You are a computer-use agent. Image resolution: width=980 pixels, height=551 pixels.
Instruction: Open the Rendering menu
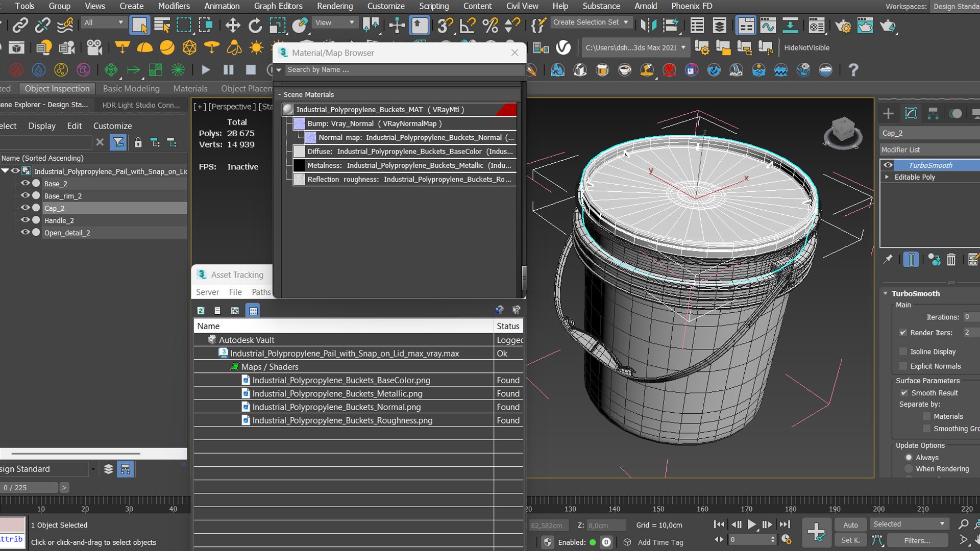[335, 6]
